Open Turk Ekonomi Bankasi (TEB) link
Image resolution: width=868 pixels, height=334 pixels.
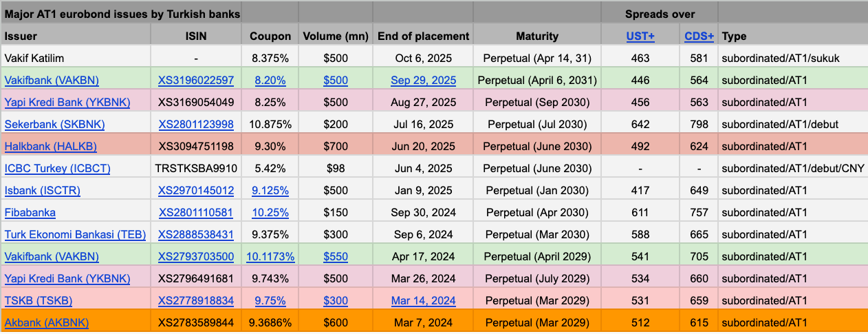click(75, 235)
